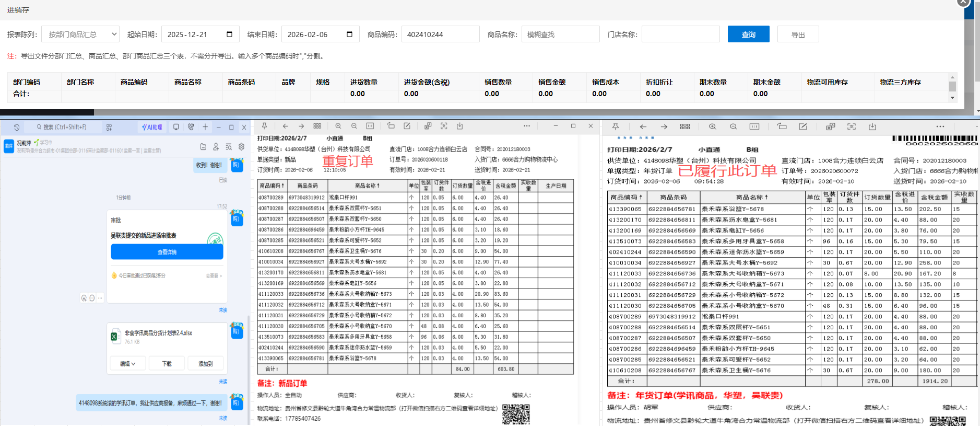Click extract text icon in right viewer

coord(852,126)
